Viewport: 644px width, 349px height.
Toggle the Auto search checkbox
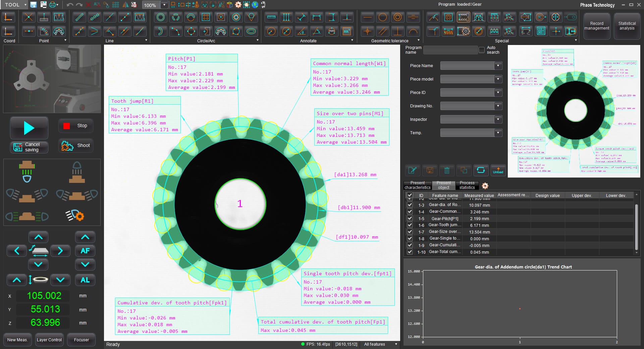point(482,50)
